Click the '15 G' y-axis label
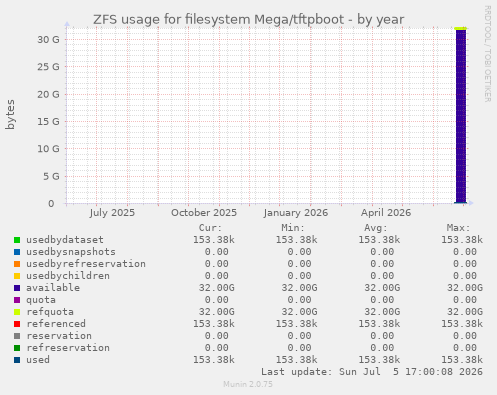Screen dimensions: 497x395 coord(48,122)
